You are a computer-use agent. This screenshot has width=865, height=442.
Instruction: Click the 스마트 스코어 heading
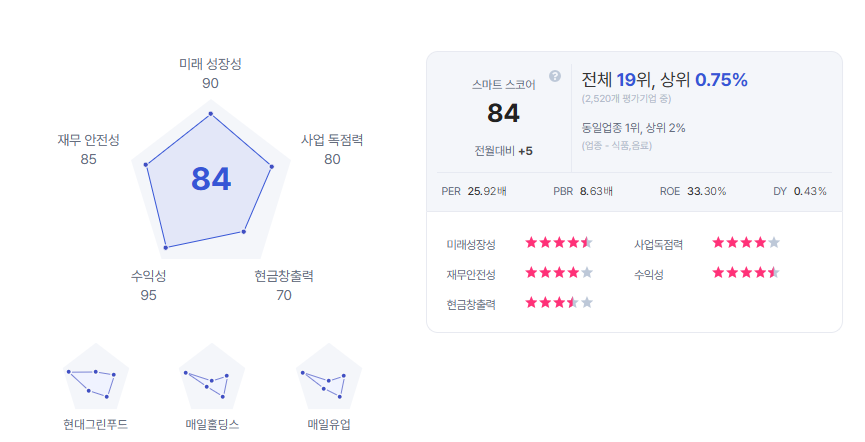click(x=504, y=85)
